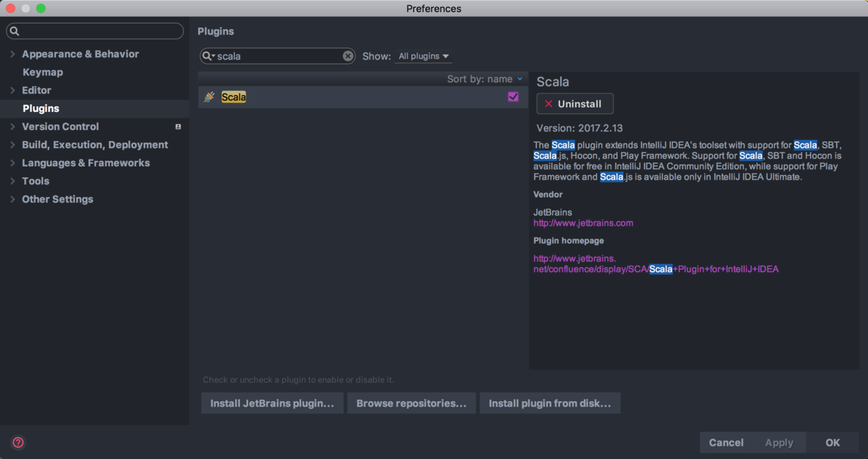Select Plugins in settings tree
This screenshot has height=459, width=868.
(x=41, y=108)
